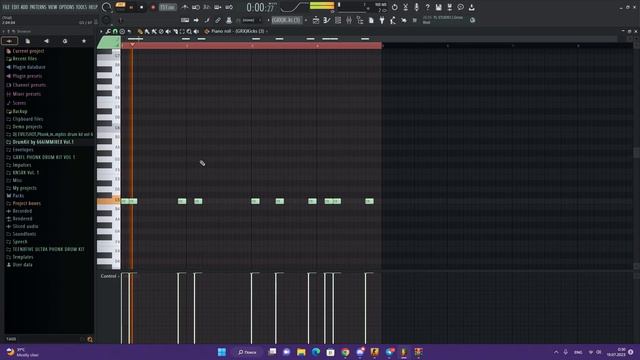Click the Render/export audio icon
Viewport: 640px width, 360px height.
coord(449,7)
